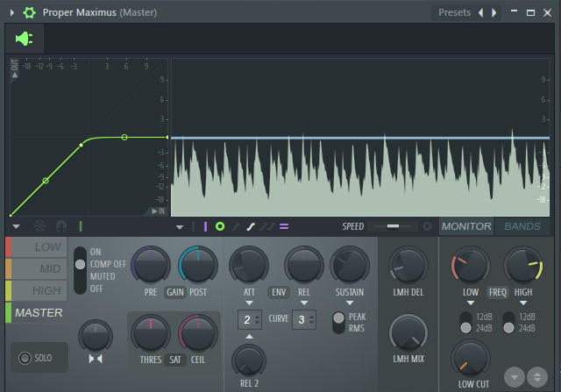Open ATT dropdown arrow
The height and width of the screenshot is (392, 561).
pos(249,303)
